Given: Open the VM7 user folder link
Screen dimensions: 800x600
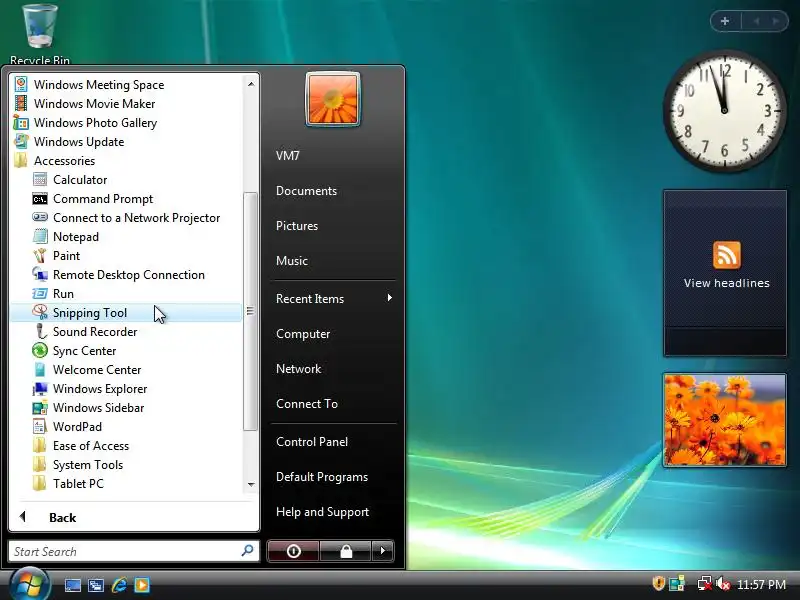Looking at the screenshot, I should (x=287, y=156).
